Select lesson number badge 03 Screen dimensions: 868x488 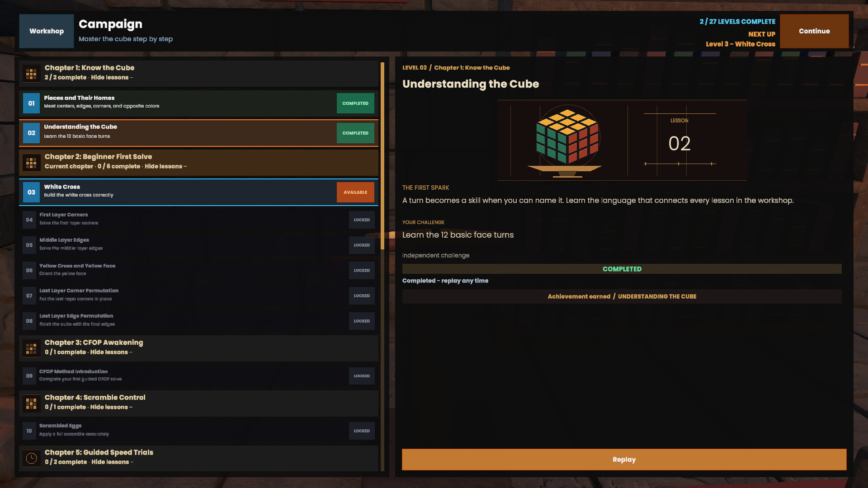tap(31, 192)
